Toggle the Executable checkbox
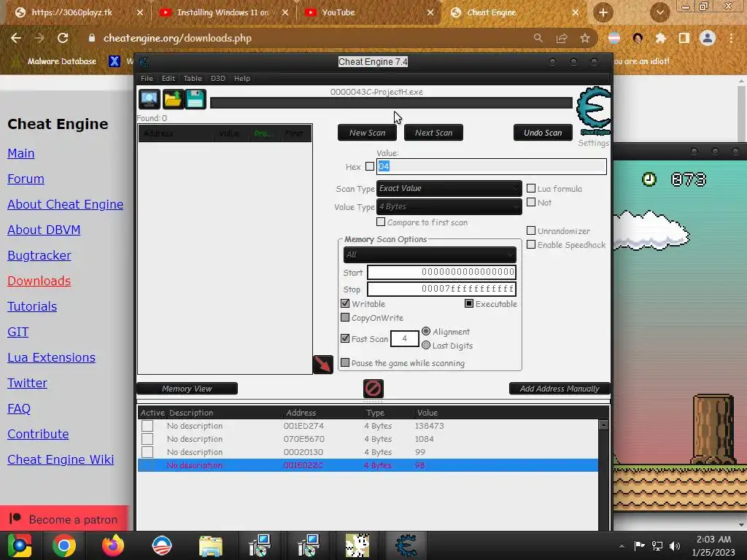This screenshot has height=560, width=747. [469, 303]
